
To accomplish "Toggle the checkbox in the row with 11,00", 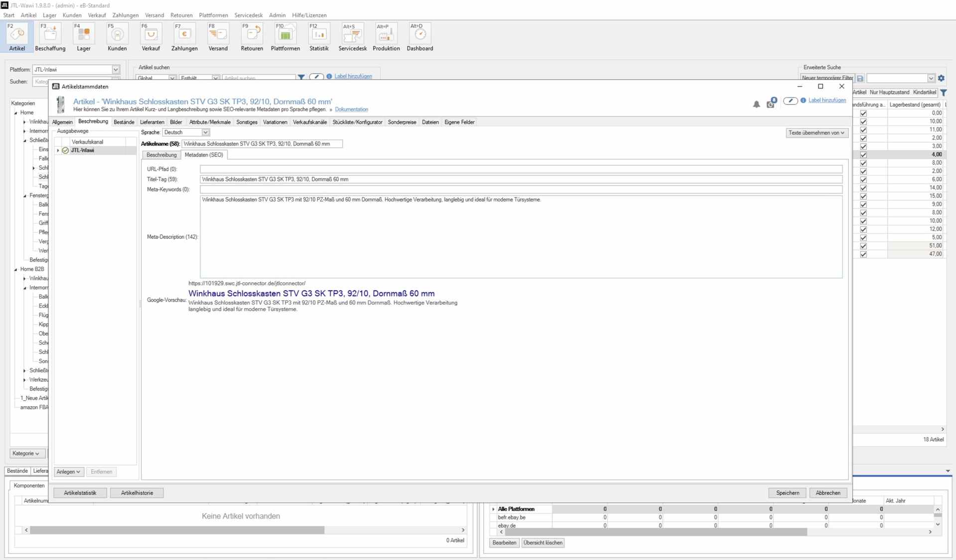I will (x=863, y=130).
